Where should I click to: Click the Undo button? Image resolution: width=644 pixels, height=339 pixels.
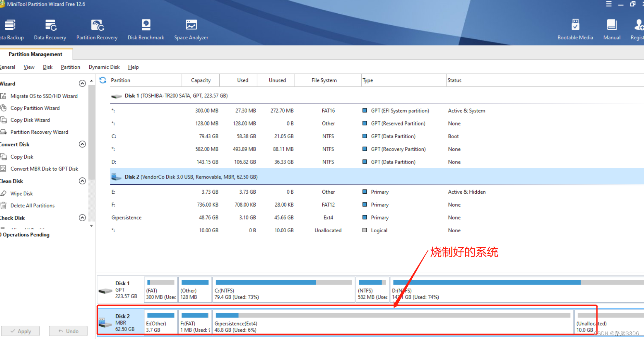pyautogui.click(x=68, y=331)
